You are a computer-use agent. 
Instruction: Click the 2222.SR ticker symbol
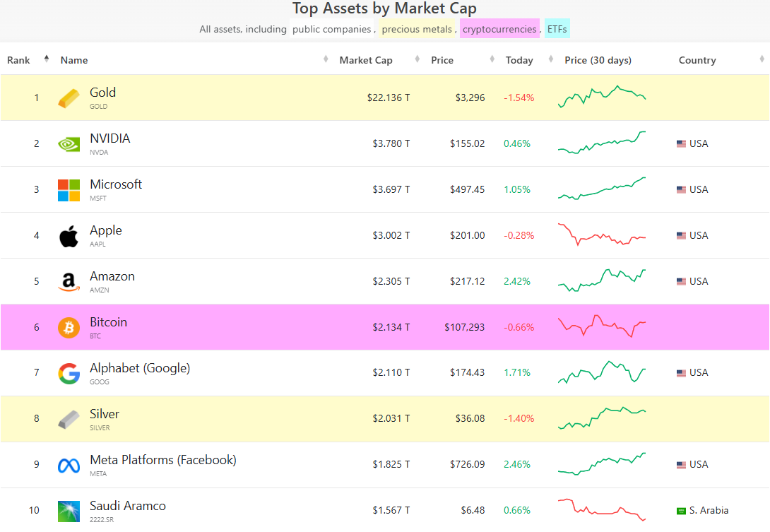pyautogui.click(x=102, y=520)
